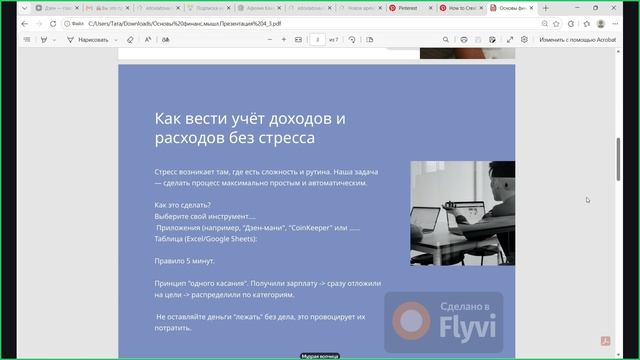Start read aloud for the PDF
The width and height of the screenshot is (640, 360).
coord(148,40)
